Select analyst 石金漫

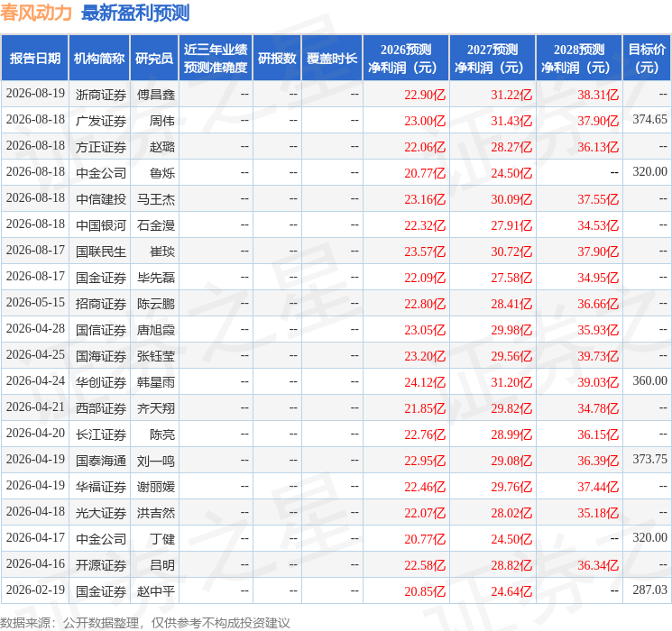click(155, 225)
